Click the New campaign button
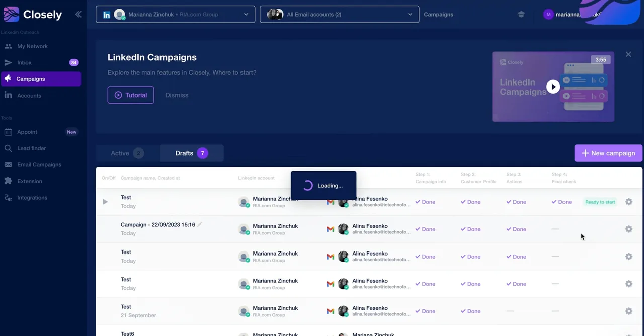Viewport: 644px width, 336px height. point(608,153)
